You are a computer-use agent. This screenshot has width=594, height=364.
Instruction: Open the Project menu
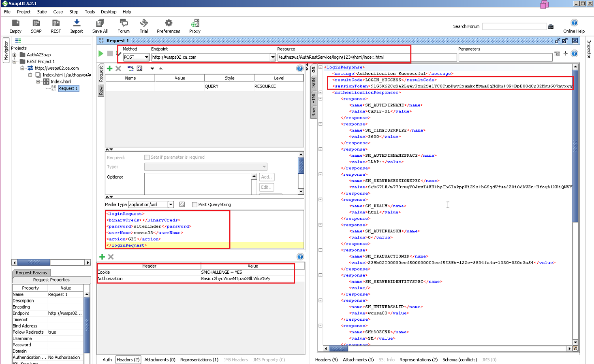[x=24, y=12]
